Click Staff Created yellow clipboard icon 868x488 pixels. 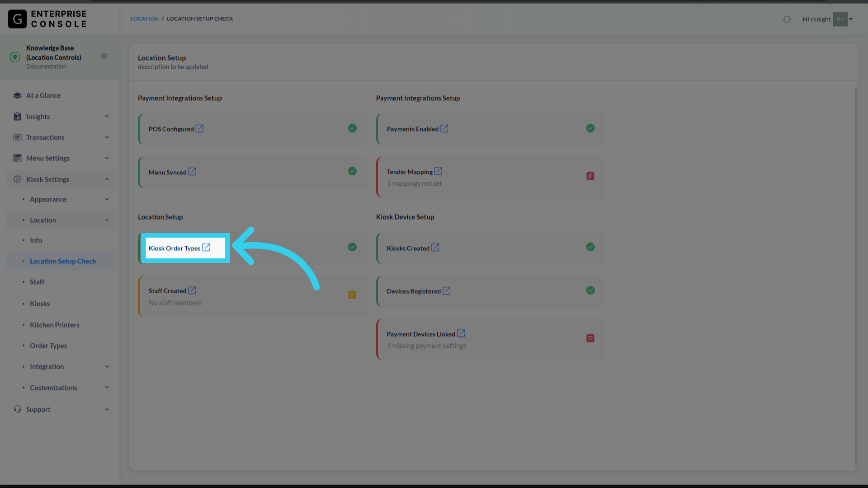click(x=352, y=295)
